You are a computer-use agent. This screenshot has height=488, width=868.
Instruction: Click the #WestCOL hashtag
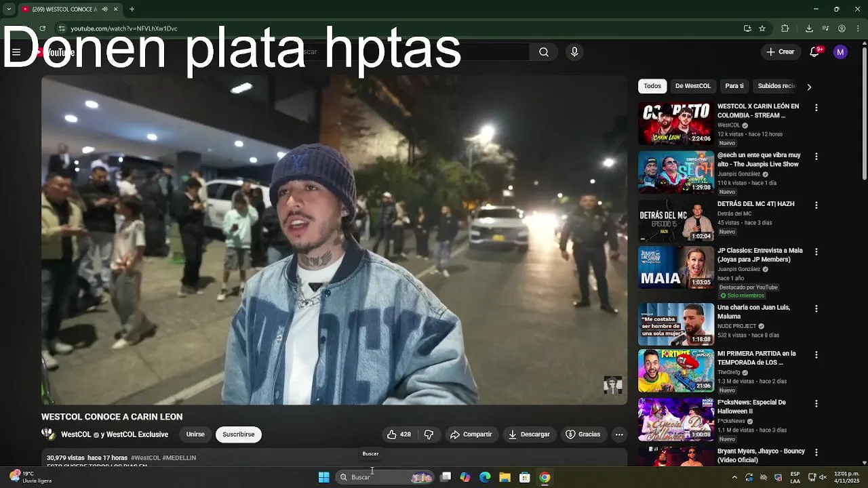coord(146,458)
